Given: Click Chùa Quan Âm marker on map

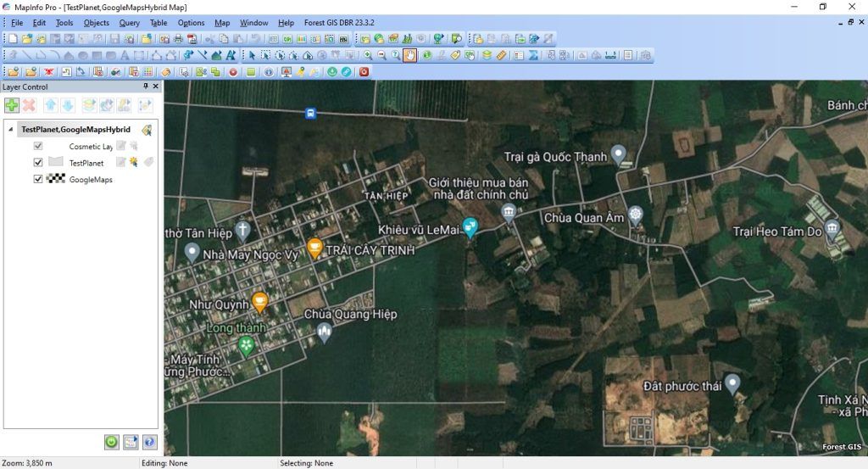Looking at the screenshot, I should (635, 212).
